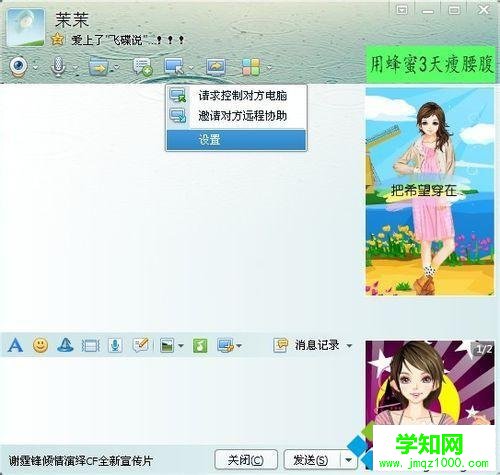Select 请求控制对方电脑 menu item
Screen dimensions: 500x475
(236, 96)
